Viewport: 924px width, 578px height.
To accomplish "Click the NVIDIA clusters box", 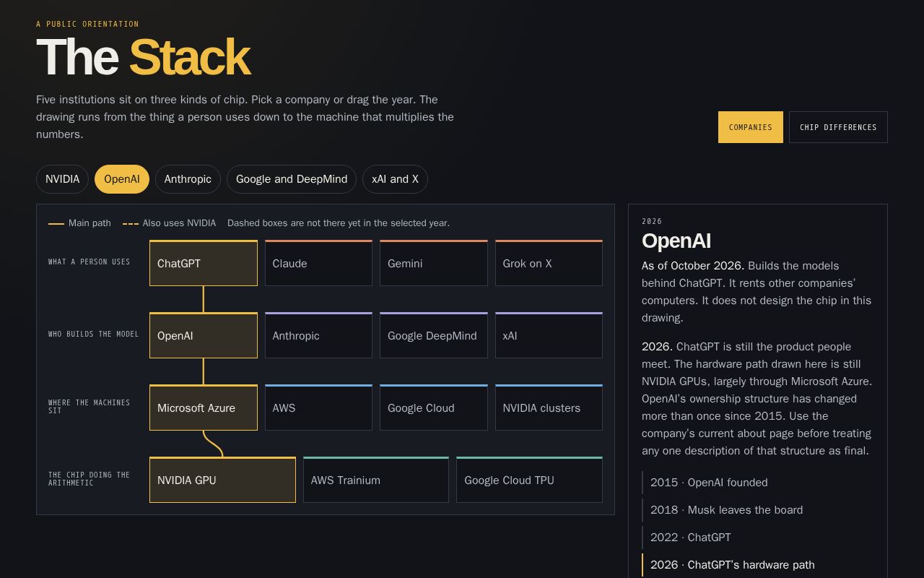I will pyautogui.click(x=549, y=407).
